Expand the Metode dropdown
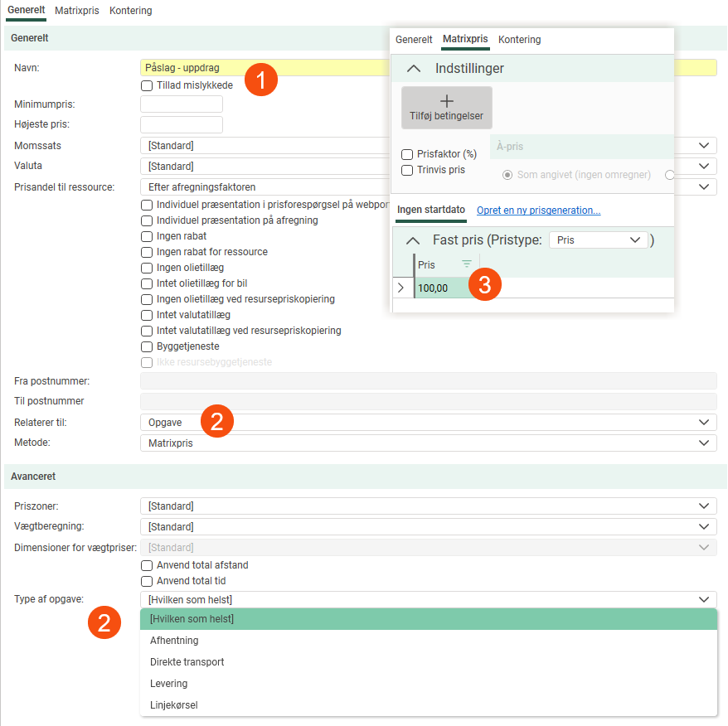The width and height of the screenshot is (728, 726). tap(428, 443)
